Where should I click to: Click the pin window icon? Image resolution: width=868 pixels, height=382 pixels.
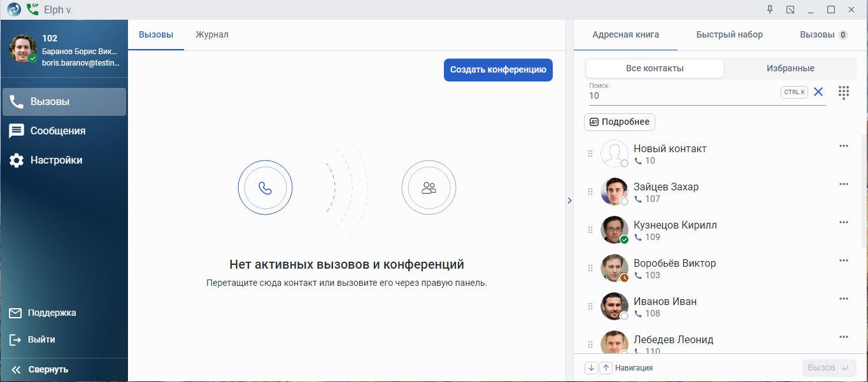(x=770, y=10)
